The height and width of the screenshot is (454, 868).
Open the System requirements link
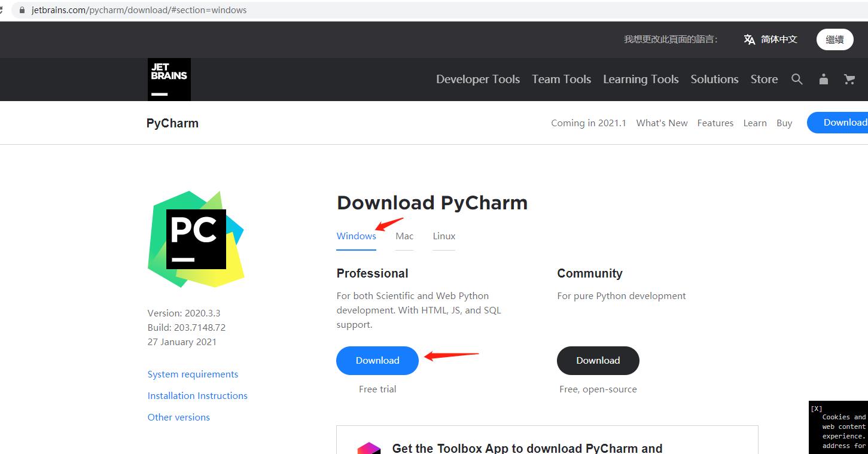coord(193,374)
